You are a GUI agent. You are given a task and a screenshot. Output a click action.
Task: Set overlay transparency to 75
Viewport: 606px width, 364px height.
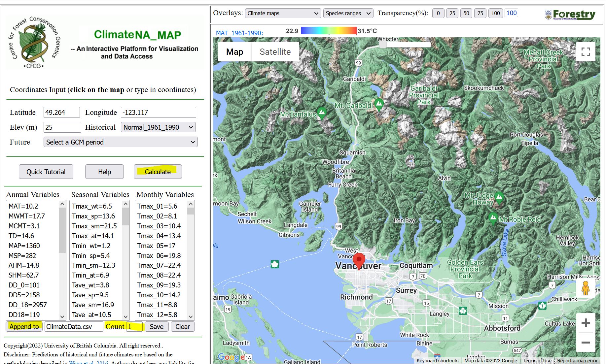click(x=480, y=13)
